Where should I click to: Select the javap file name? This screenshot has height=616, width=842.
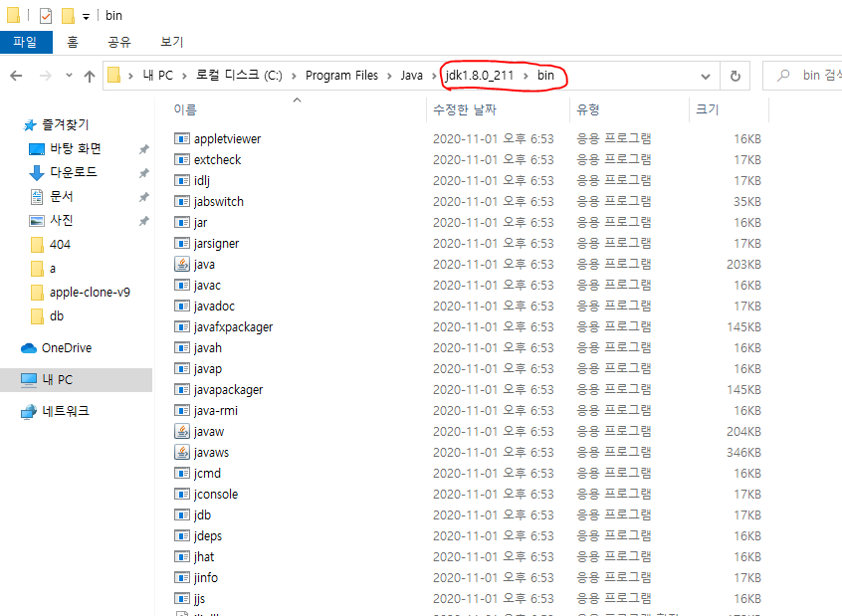pyautogui.click(x=208, y=369)
